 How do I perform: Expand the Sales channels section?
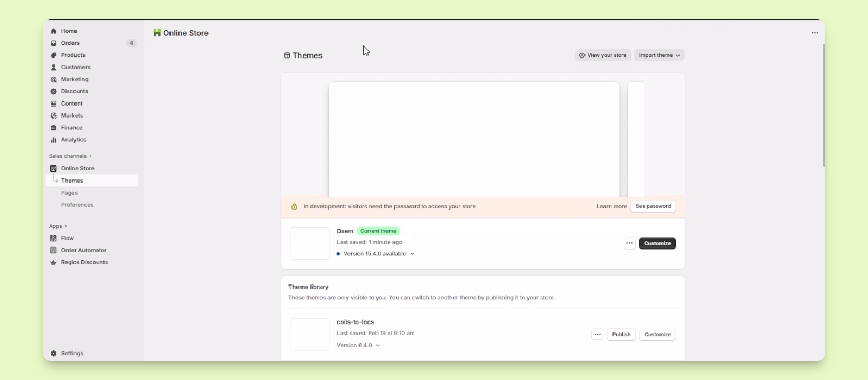click(x=70, y=156)
